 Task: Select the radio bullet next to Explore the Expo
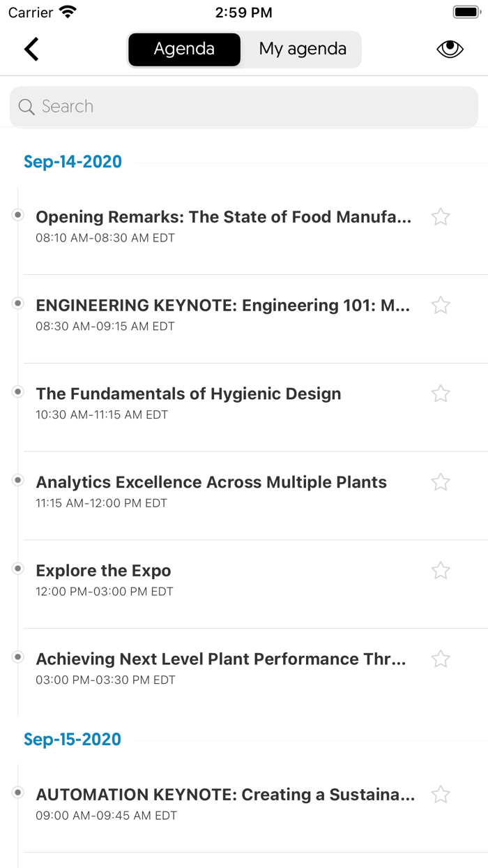coord(17,568)
